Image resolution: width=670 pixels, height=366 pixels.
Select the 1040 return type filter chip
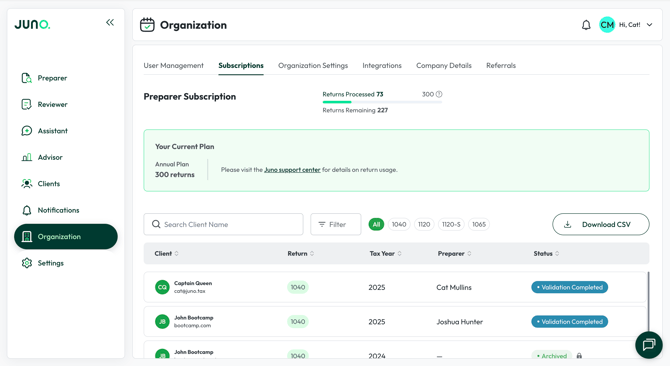tap(399, 224)
